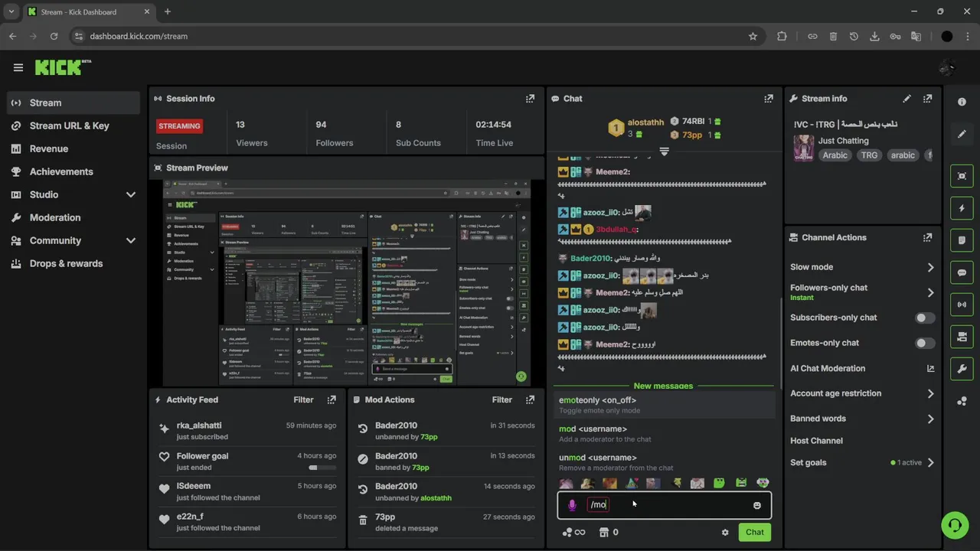Viewport: 980px width, 551px height.
Task: Open Followers-only chat options chevron
Action: (x=930, y=292)
